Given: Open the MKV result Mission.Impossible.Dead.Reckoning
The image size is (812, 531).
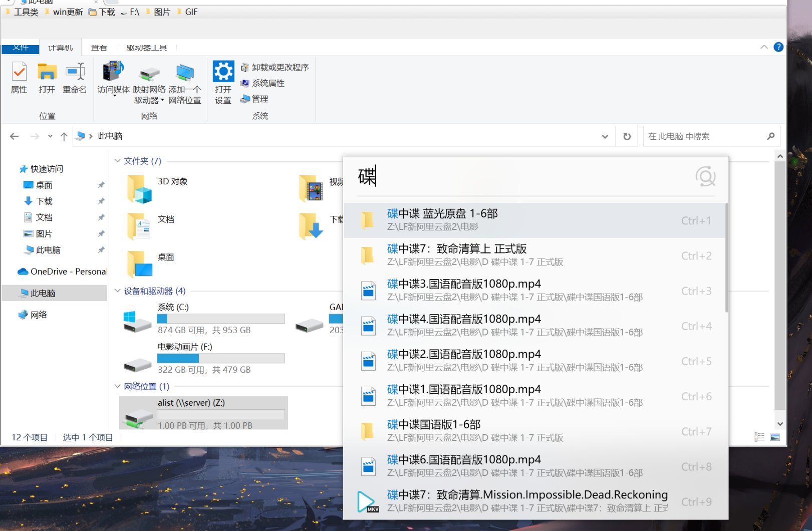Looking at the screenshot, I should pyautogui.click(x=534, y=501).
